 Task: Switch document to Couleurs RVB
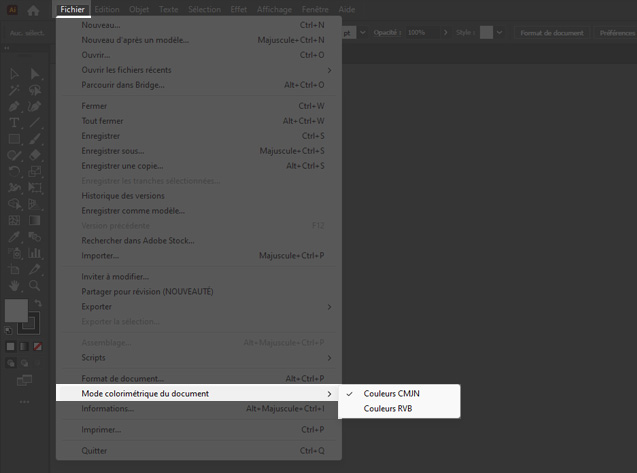pyautogui.click(x=388, y=408)
